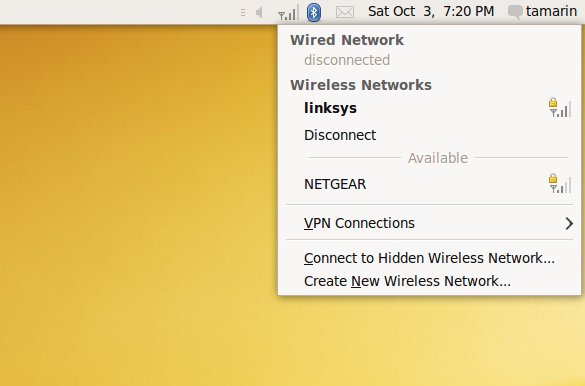
Task: Click the NETGEAR secured signal strength icon
Action: click(560, 183)
